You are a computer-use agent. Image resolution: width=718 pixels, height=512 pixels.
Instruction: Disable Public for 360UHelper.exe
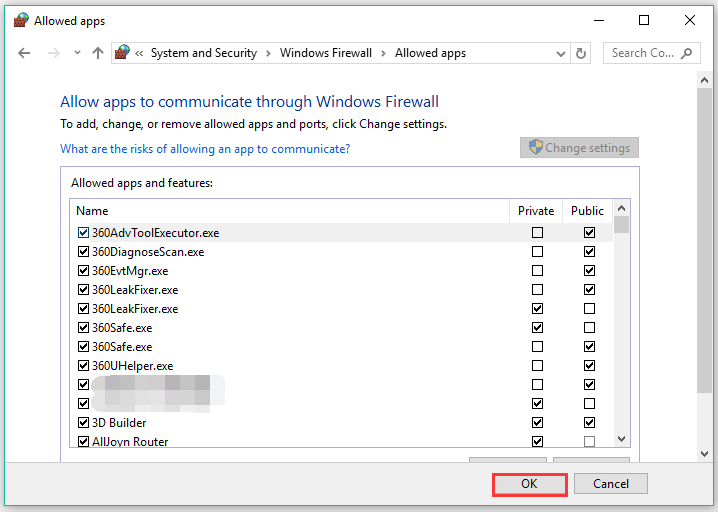coord(589,365)
